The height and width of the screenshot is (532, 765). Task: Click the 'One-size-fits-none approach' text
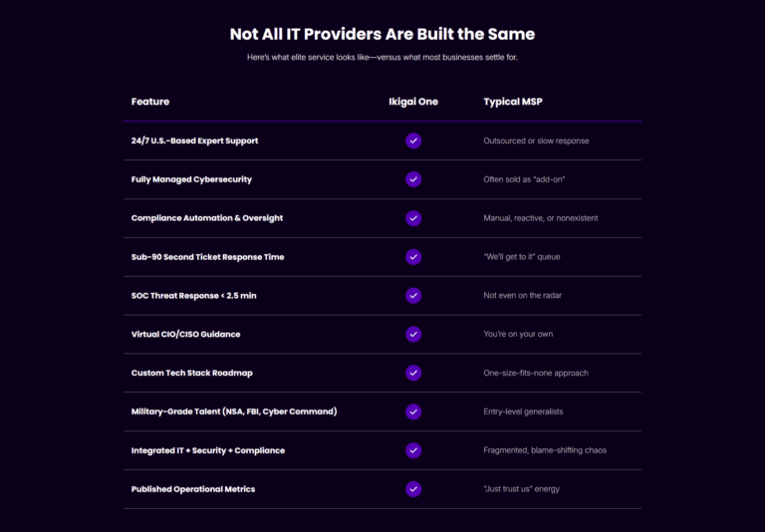(536, 373)
